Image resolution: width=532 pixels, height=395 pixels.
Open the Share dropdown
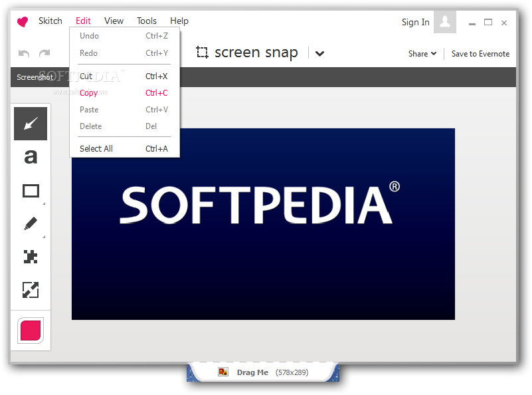(422, 54)
